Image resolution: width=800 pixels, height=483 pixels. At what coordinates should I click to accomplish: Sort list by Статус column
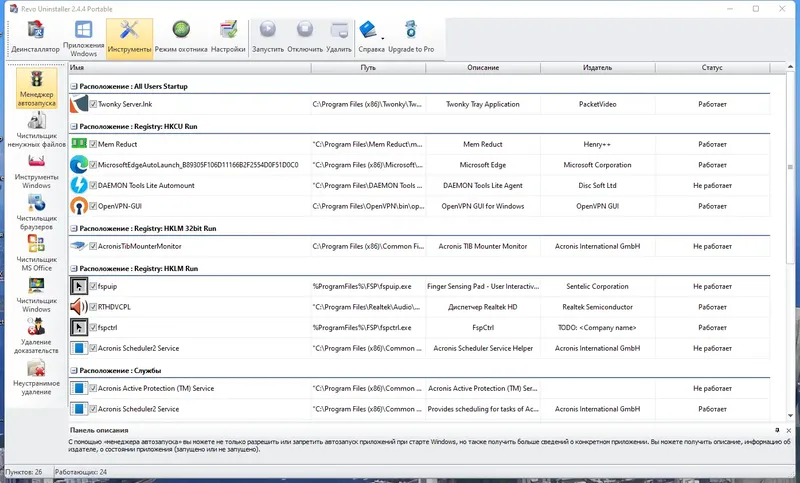click(712, 67)
